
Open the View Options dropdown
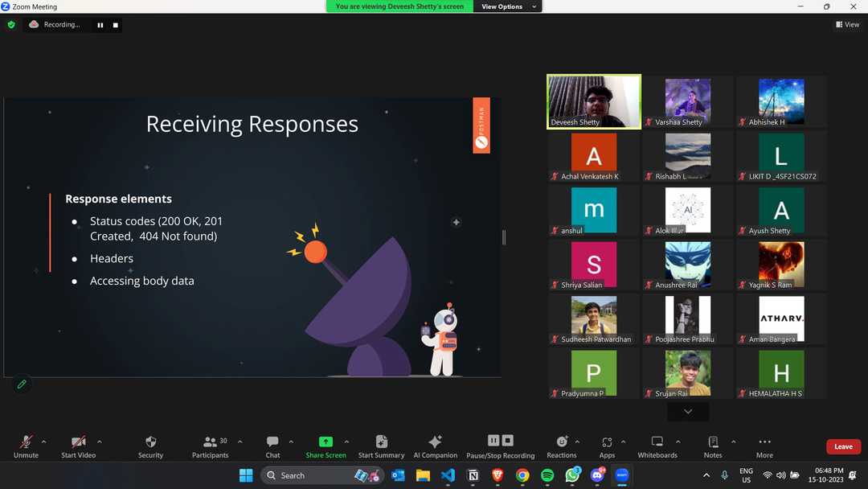pyautogui.click(x=507, y=6)
